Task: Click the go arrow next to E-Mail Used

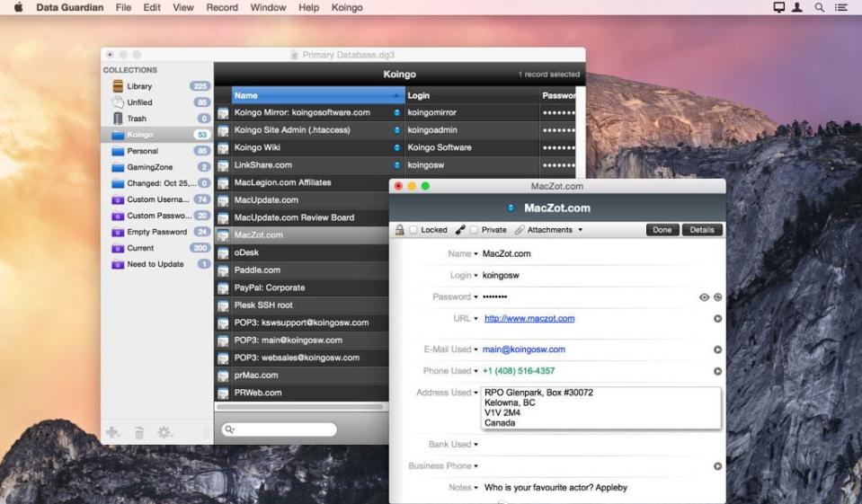Action: tap(717, 349)
